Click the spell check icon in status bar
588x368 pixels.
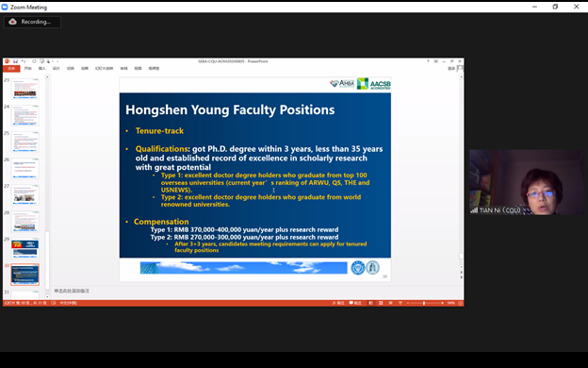tap(54, 303)
